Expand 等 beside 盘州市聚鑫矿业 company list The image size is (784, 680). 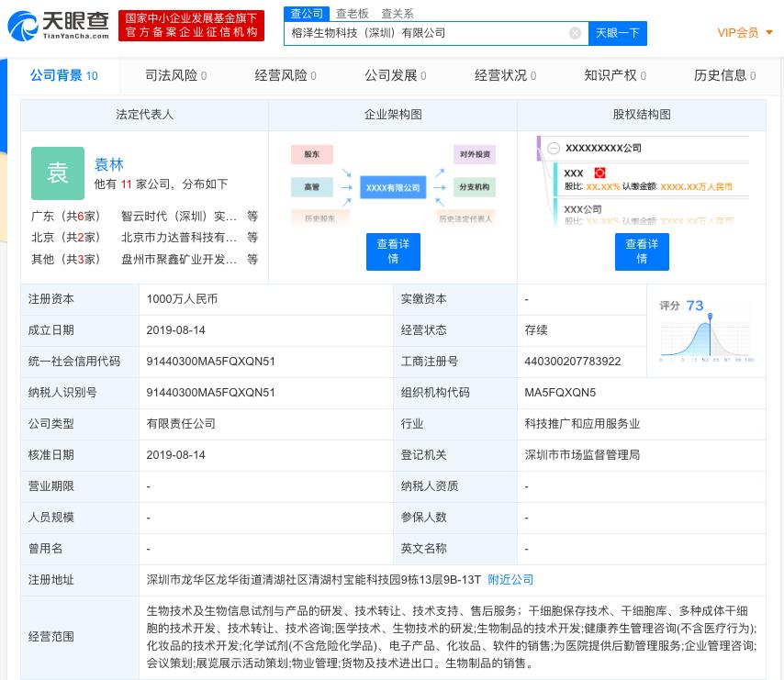(x=252, y=259)
